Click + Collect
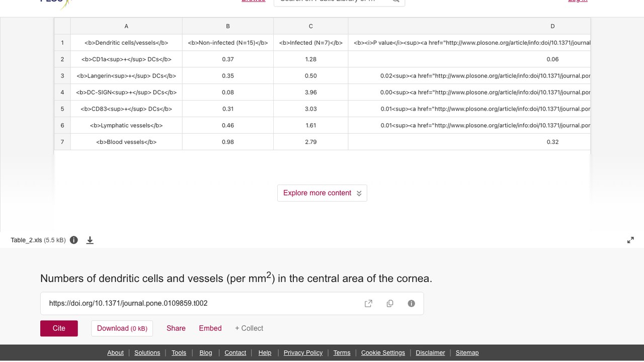 click(249, 328)
